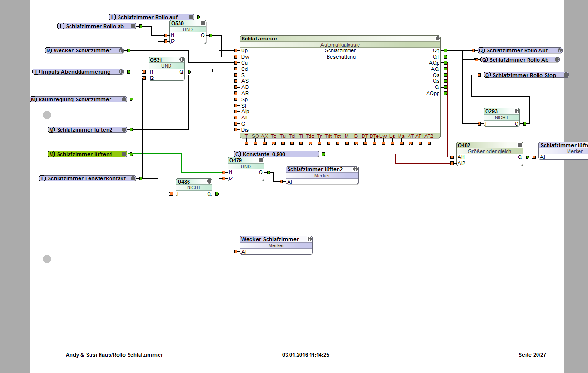Click page footer text Seite 20/27
This screenshot has height=373, width=588.
tap(532, 355)
